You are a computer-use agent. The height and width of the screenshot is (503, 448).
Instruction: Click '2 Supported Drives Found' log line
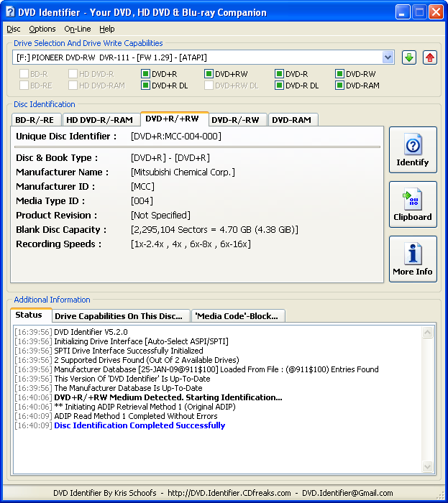coord(147,360)
